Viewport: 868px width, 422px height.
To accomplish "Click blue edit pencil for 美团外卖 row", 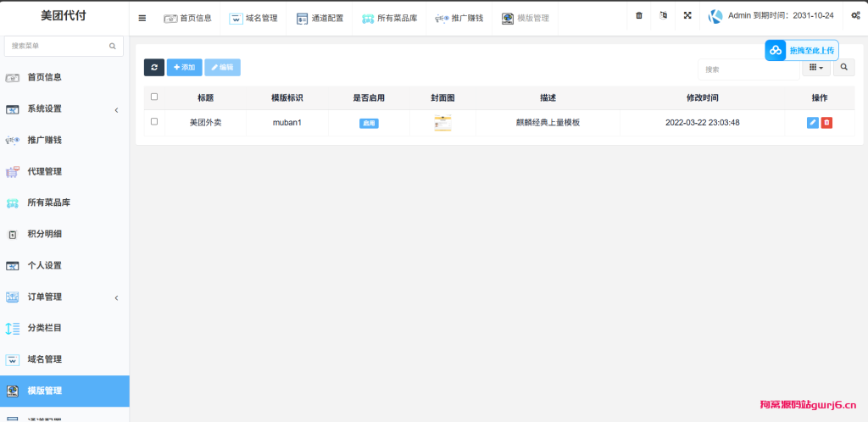I will pos(813,123).
